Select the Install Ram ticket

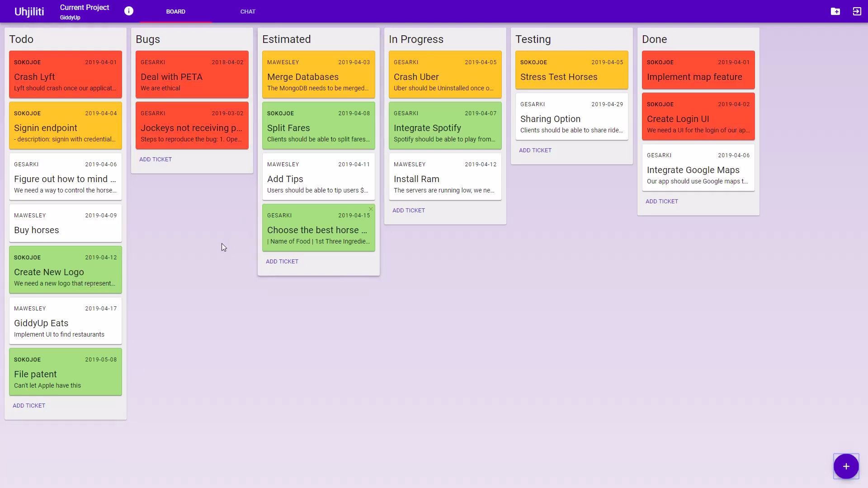(x=445, y=177)
